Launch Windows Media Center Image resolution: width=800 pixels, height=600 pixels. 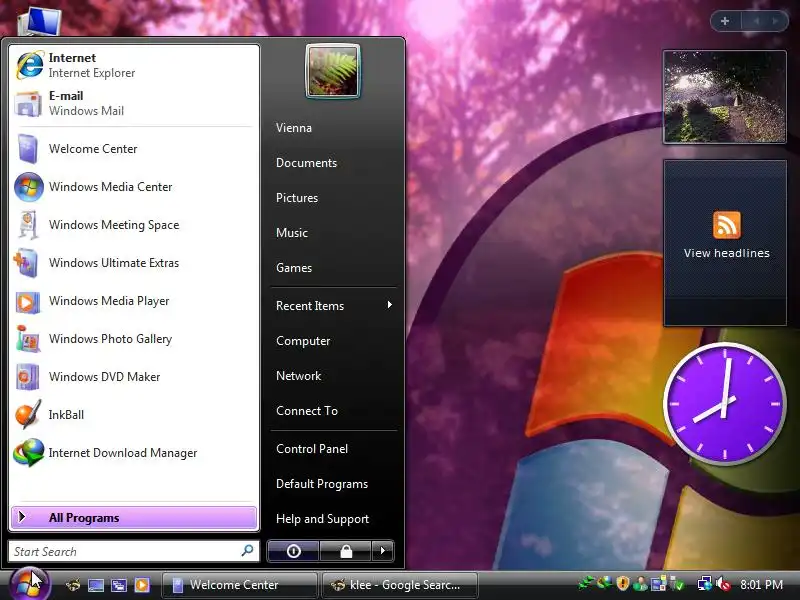point(134,187)
